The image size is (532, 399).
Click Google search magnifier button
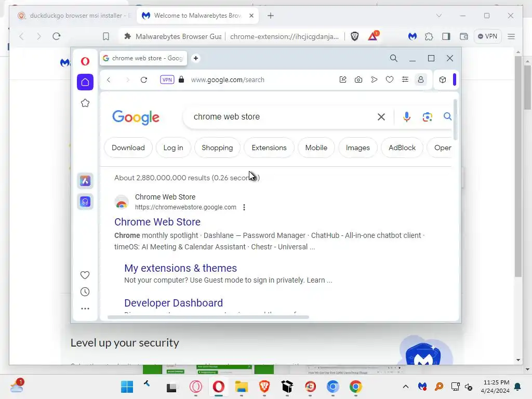(x=447, y=117)
